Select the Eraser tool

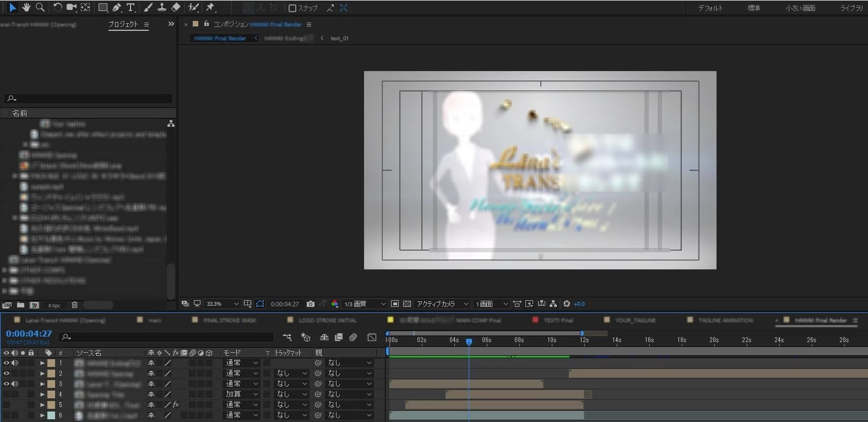(x=176, y=7)
